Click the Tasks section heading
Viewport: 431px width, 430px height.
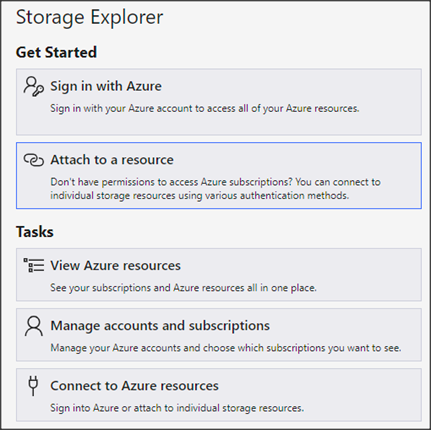[35, 232]
